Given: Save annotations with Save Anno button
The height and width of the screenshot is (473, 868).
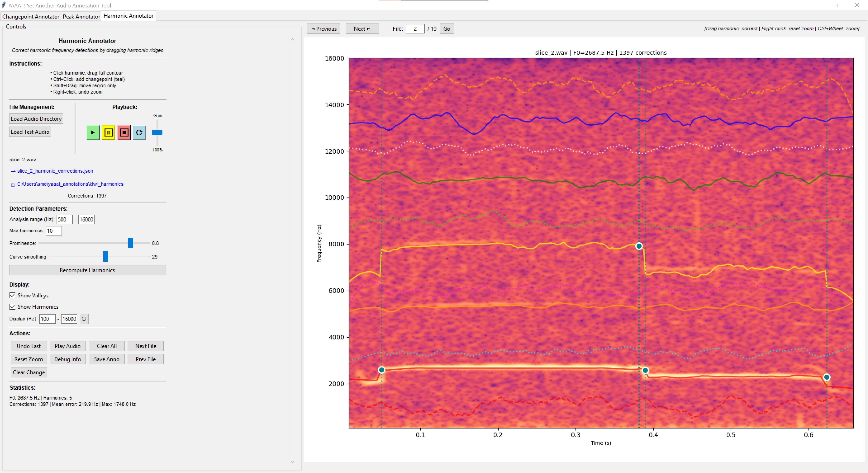Looking at the screenshot, I should tap(107, 359).
